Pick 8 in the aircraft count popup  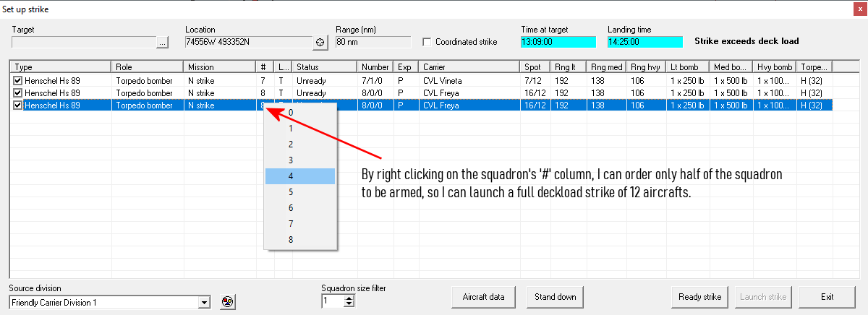(x=299, y=239)
